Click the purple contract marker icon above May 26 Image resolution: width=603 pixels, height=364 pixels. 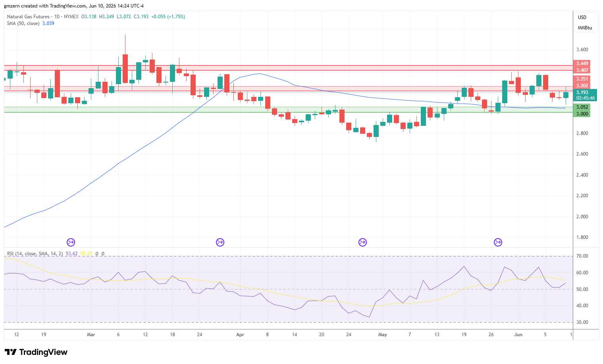coord(498,242)
